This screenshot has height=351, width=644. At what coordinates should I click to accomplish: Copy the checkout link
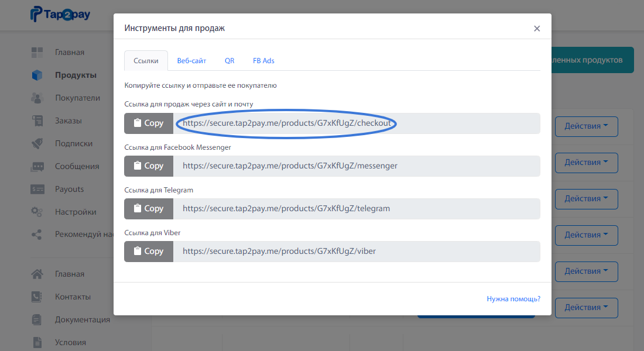149,123
